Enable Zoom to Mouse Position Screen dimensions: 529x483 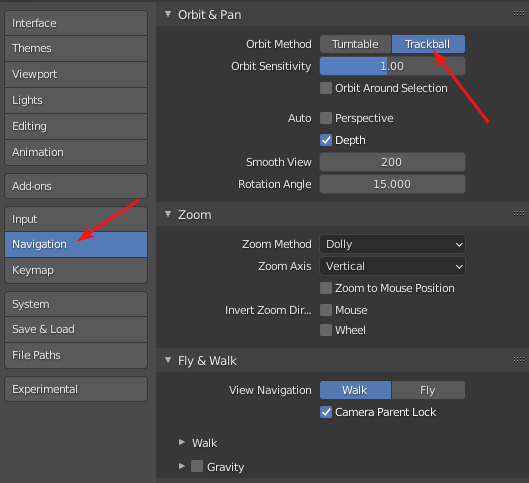coord(326,288)
